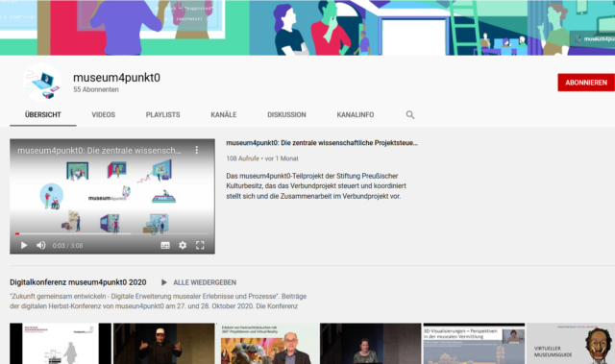Go to the KANALINFO tab
Screen dimensions: 615x364
pos(356,115)
